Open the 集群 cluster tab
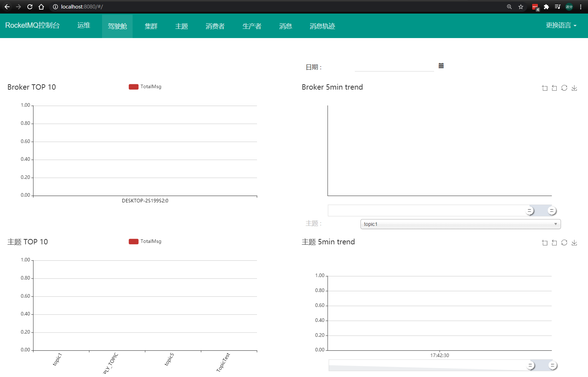This screenshot has width=588, height=377. pyautogui.click(x=151, y=26)
